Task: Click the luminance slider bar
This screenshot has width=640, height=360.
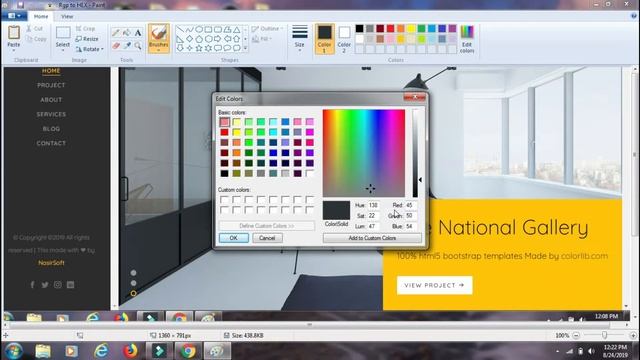Action: [415, 153]
